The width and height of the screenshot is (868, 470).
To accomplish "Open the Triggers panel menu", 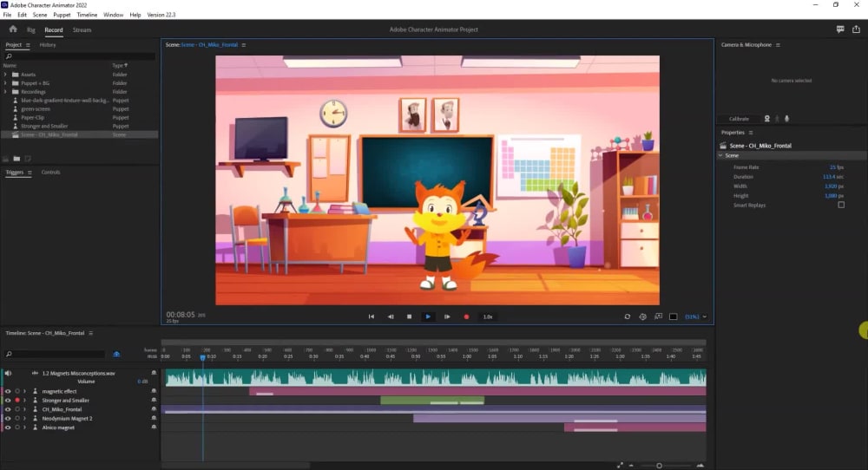I will click(x=30, y=173).
